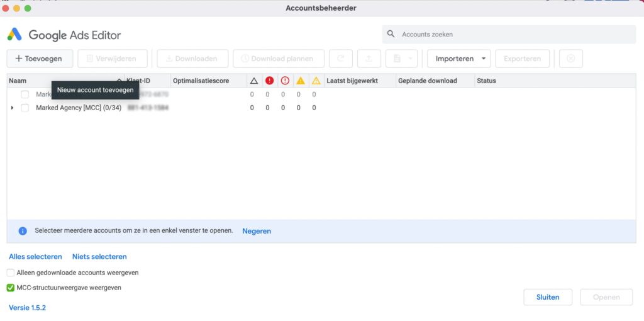This screenshot has height=321, width=644.
Task: Click the solid yellow warning column icon
Action: [301, 81]
